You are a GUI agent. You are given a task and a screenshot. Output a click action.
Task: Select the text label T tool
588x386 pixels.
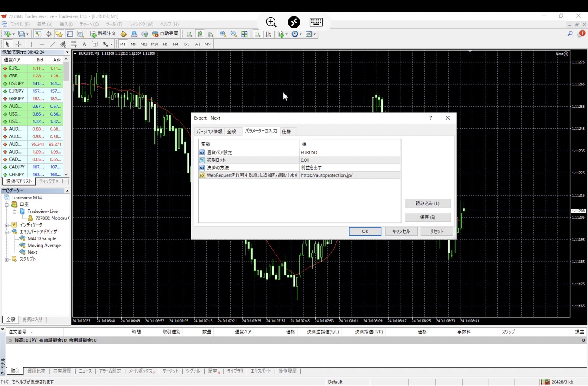click(x=95, y=44)
